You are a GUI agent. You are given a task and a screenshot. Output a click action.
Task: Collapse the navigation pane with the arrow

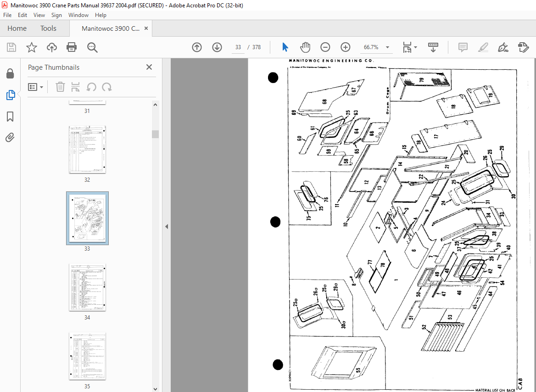[167, 226]
